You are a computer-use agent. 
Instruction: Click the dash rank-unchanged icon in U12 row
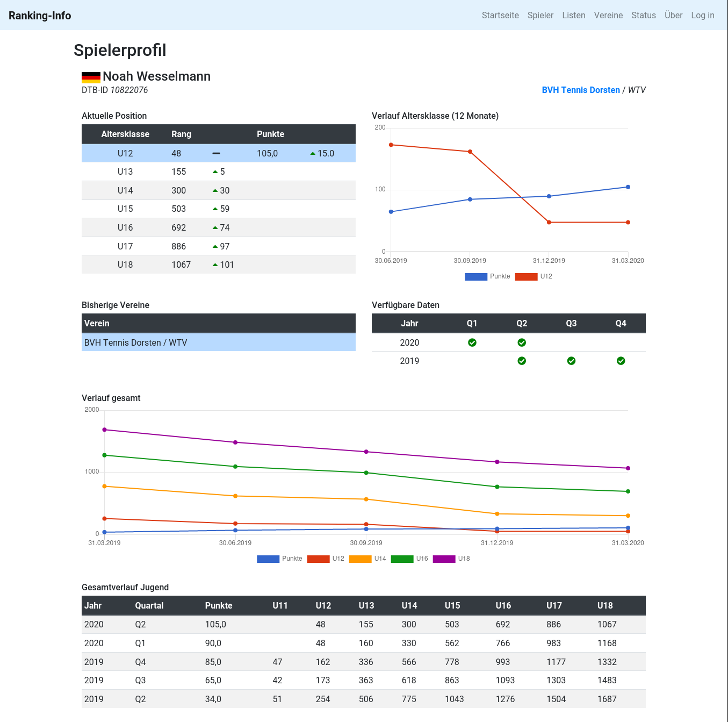[216, 153]
